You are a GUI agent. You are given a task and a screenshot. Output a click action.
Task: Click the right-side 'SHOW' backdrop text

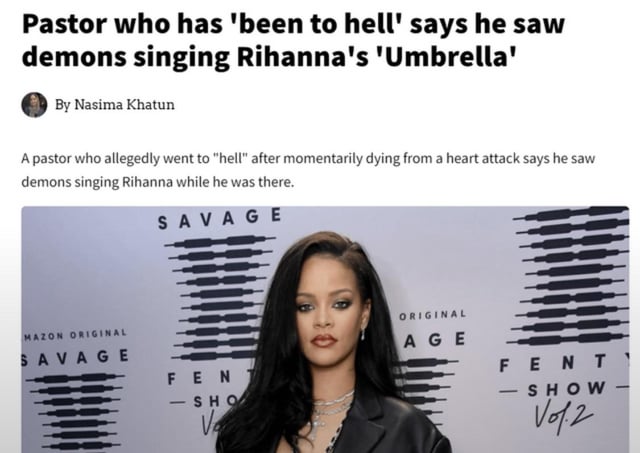(x=566, y=389)
